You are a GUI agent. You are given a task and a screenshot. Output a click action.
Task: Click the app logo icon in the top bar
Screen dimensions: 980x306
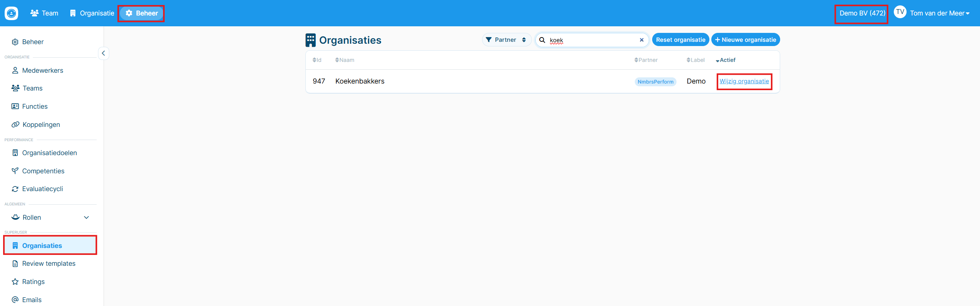click(x=11, y=13)
